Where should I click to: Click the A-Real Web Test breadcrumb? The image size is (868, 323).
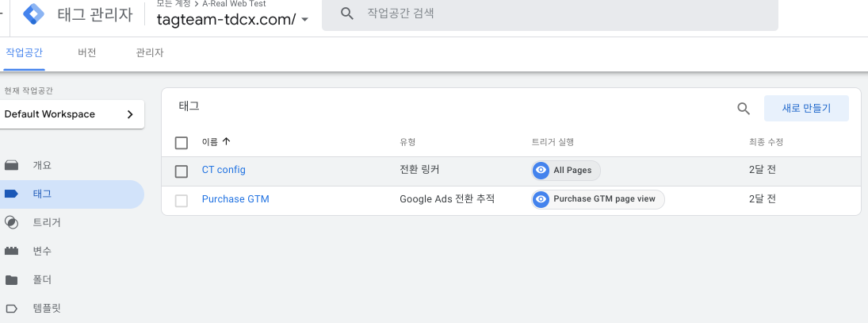234,4
